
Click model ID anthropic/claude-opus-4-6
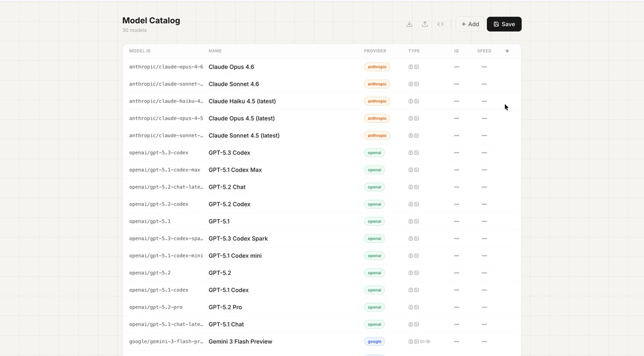[166, 67]
